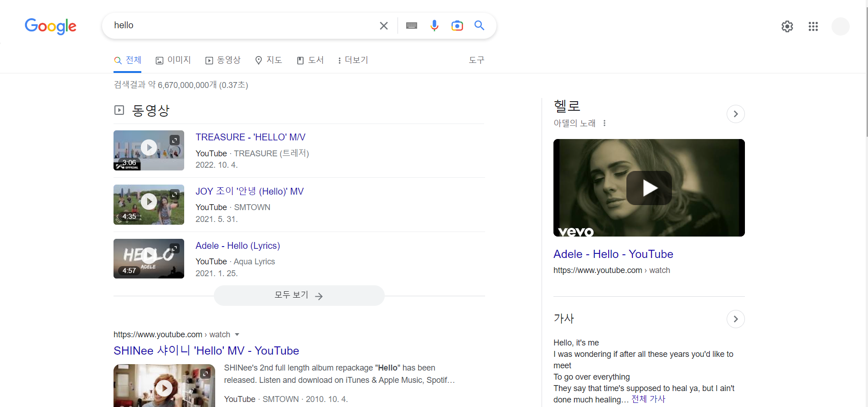Click chevron arrow beside 헬로 title

tap(736, 114)
